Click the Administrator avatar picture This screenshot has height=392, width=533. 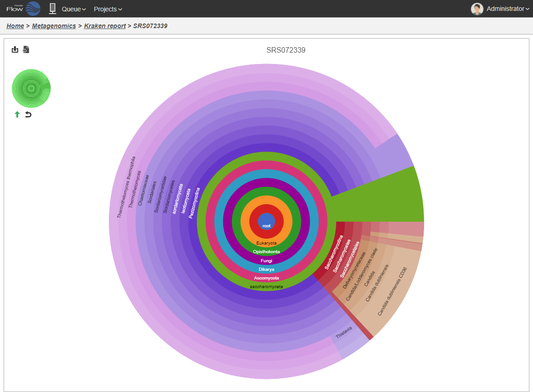[477, 9]
